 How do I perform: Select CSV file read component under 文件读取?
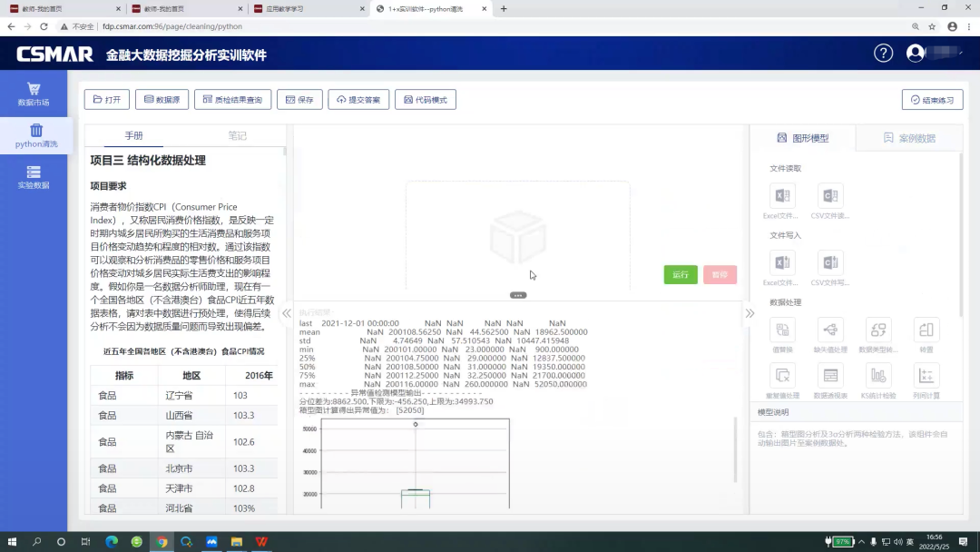[830, 196]
